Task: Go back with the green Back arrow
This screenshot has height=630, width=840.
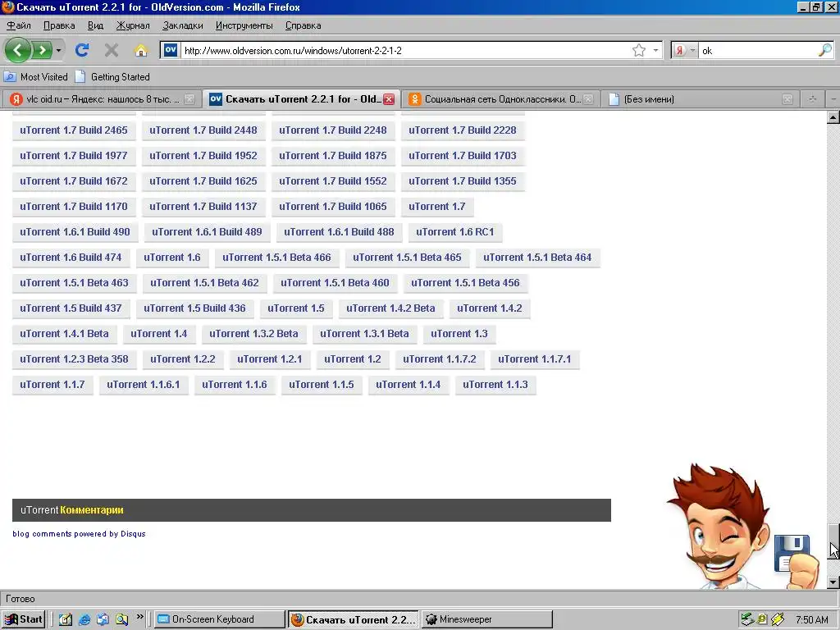Action: 18,50
